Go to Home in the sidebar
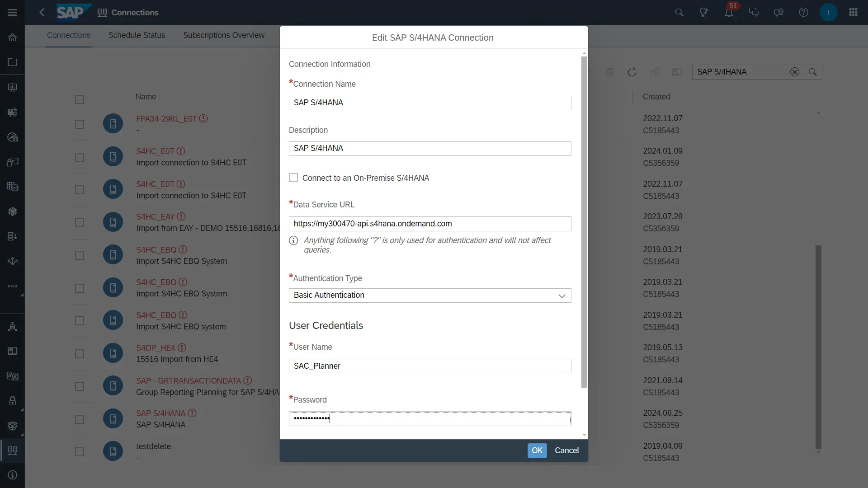The height and width of the screenshot is (488, 868). click(x=12, y=38)
